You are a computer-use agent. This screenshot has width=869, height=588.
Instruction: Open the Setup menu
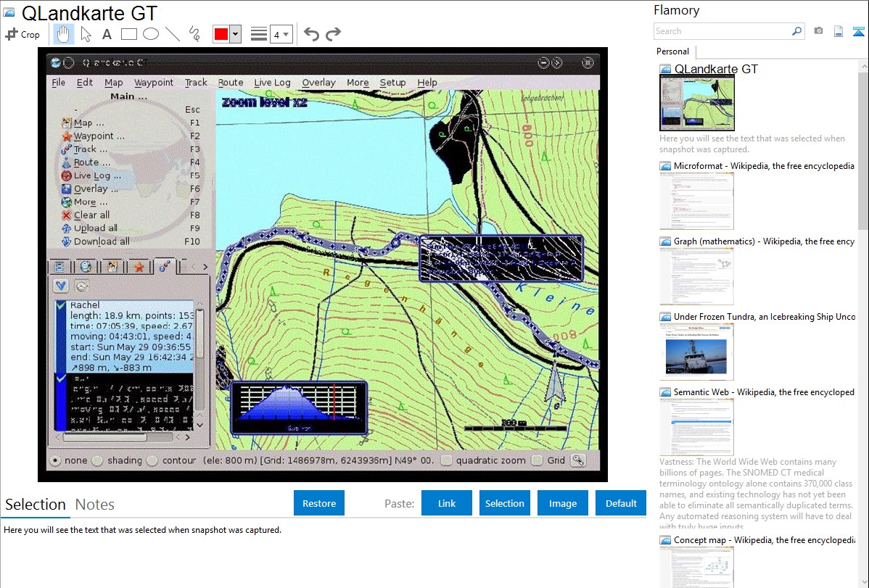click(392, 83)
